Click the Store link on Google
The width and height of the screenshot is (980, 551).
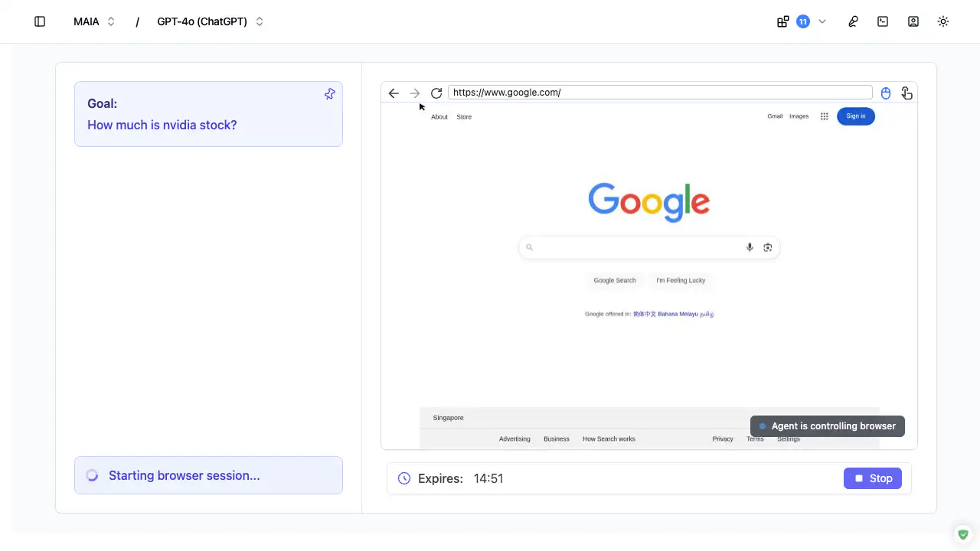464,116
